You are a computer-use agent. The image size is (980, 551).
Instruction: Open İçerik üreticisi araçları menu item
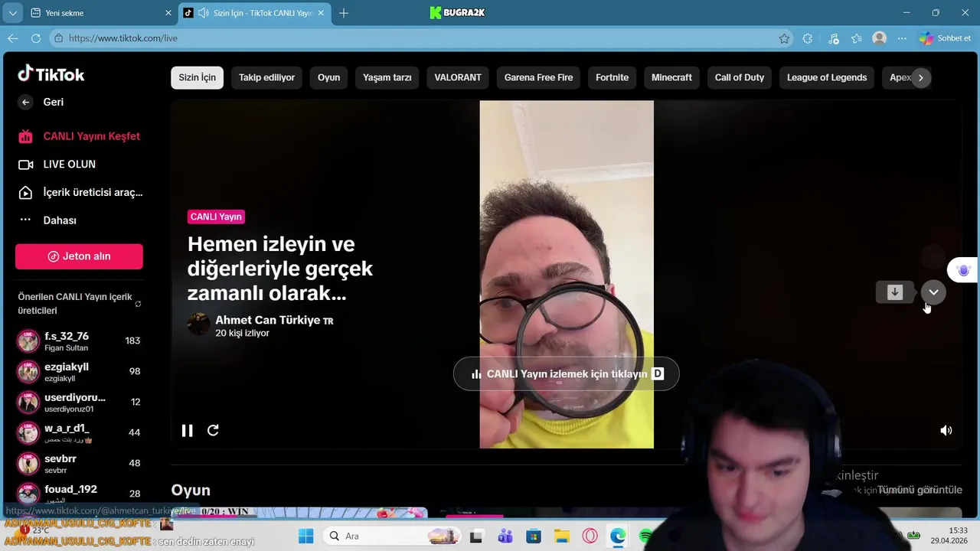tap(80, 192)
